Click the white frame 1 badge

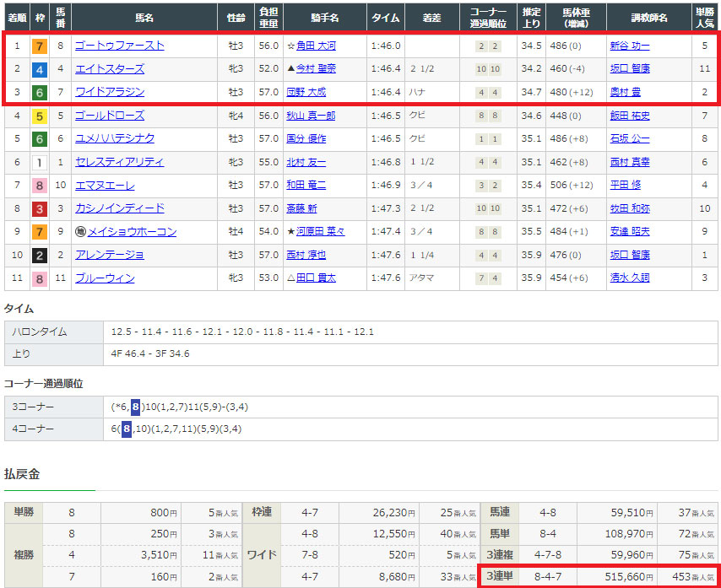tap(38, 162)
